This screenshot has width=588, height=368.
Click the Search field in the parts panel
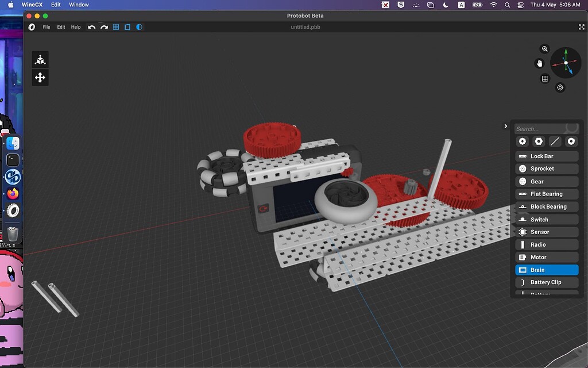pyautogui.click(x=543, y=128)
